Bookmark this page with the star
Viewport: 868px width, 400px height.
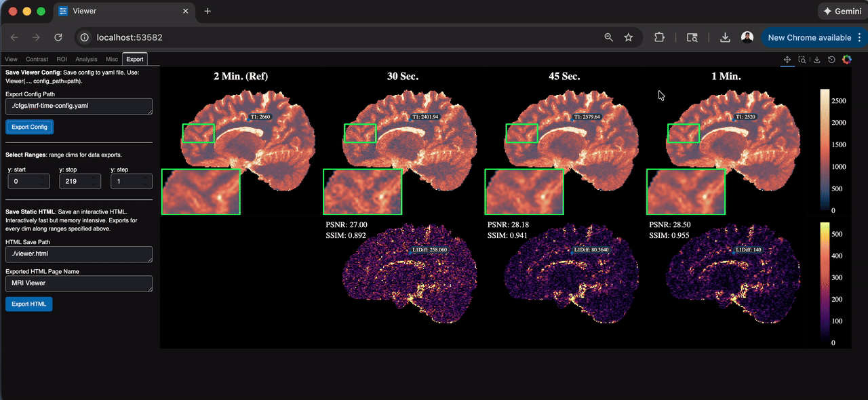(629, 38)
